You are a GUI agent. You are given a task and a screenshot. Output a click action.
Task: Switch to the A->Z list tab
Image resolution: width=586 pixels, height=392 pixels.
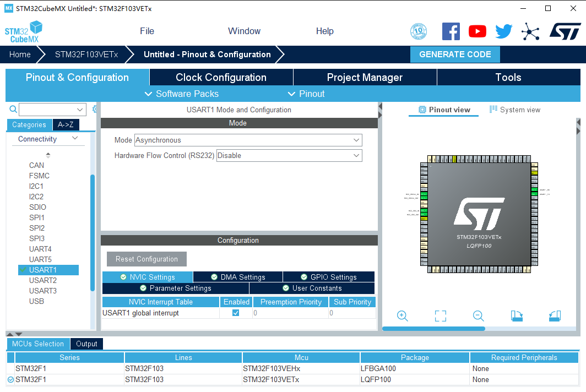66,125
